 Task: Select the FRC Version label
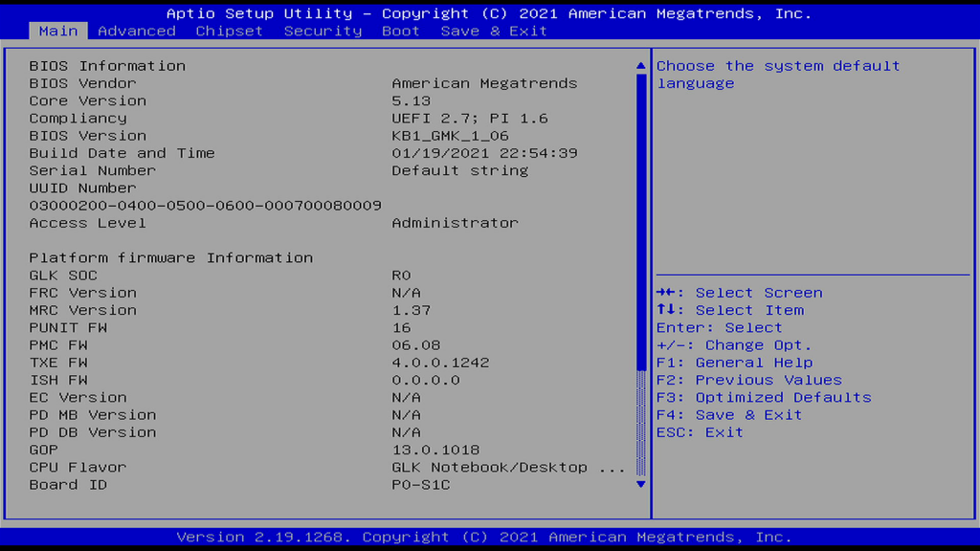[82, 293]
